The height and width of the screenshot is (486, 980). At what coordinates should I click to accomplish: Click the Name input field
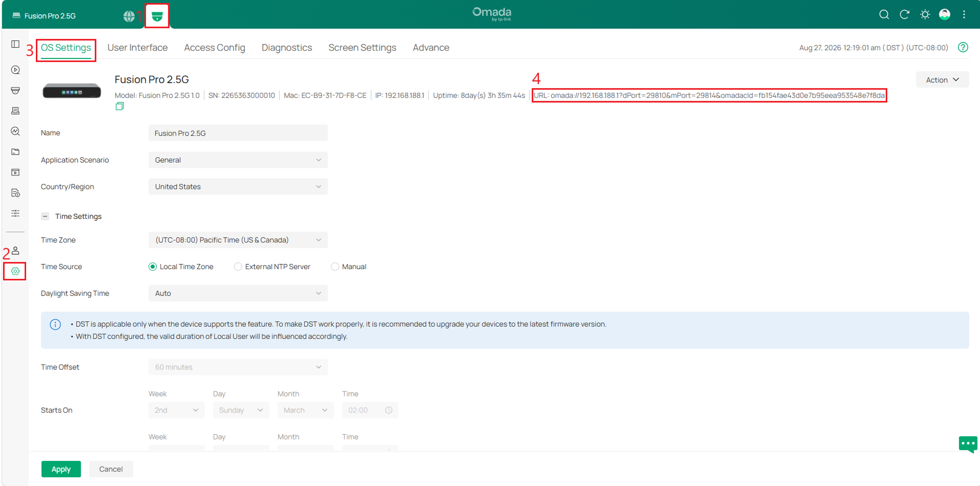[x=238, y=133]
